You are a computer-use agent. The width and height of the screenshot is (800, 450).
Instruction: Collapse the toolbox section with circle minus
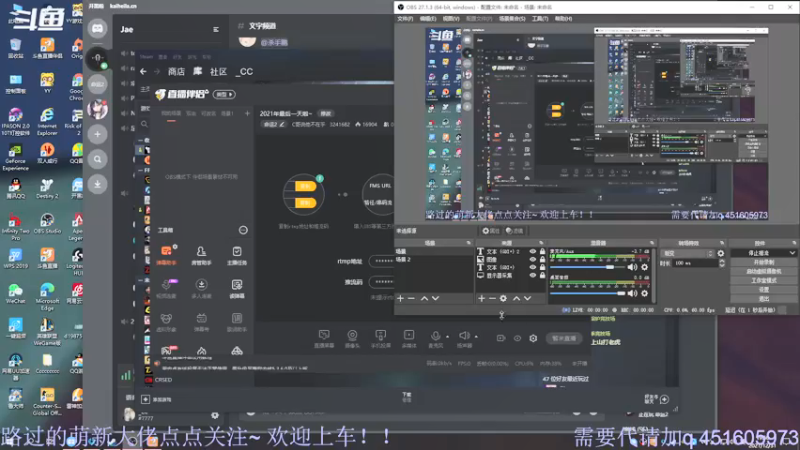243,230
